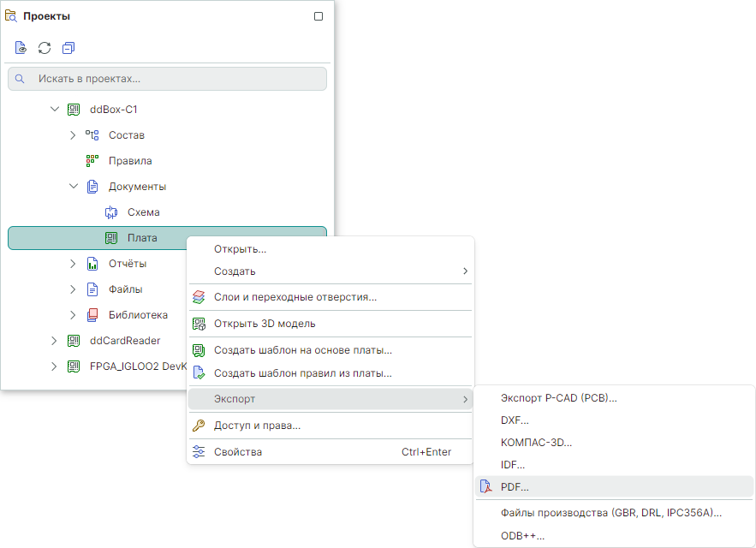The image size is (756, 548).
Task: Expand the Состав tree node
Action: pos(74,135)
